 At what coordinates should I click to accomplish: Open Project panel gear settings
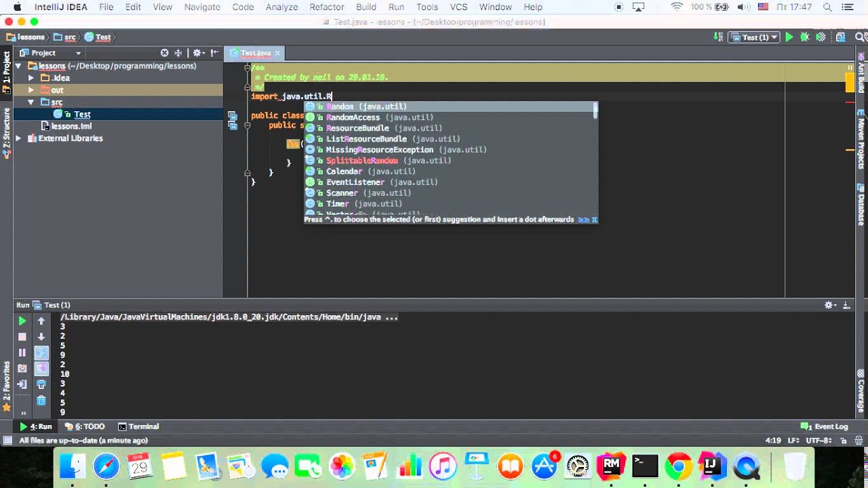(197, 53)
